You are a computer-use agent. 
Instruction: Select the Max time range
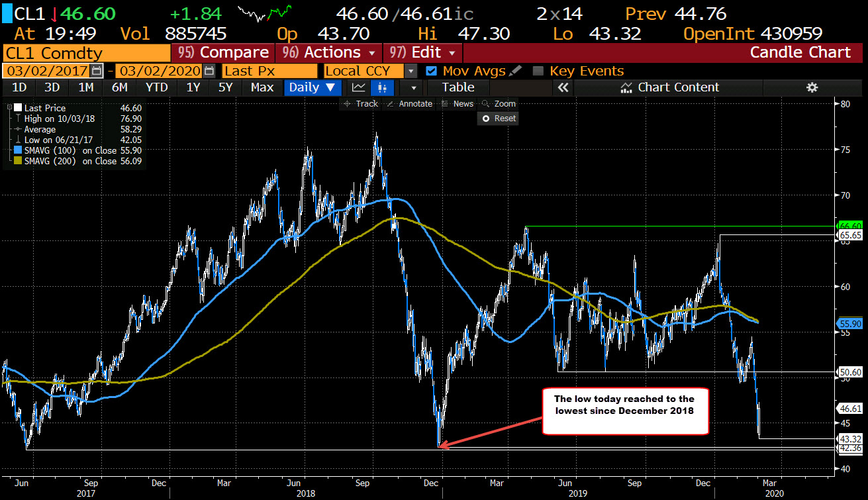(262, 87)
